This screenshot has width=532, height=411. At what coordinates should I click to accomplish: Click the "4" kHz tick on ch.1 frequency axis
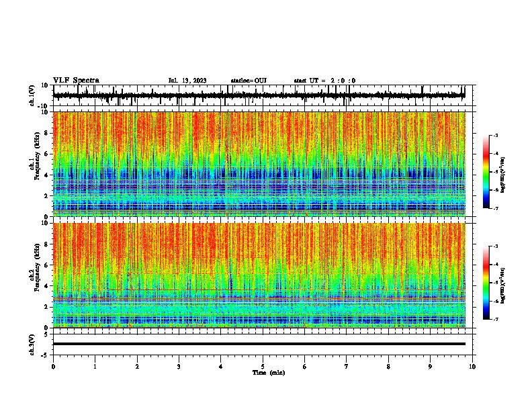pos(46,175)
